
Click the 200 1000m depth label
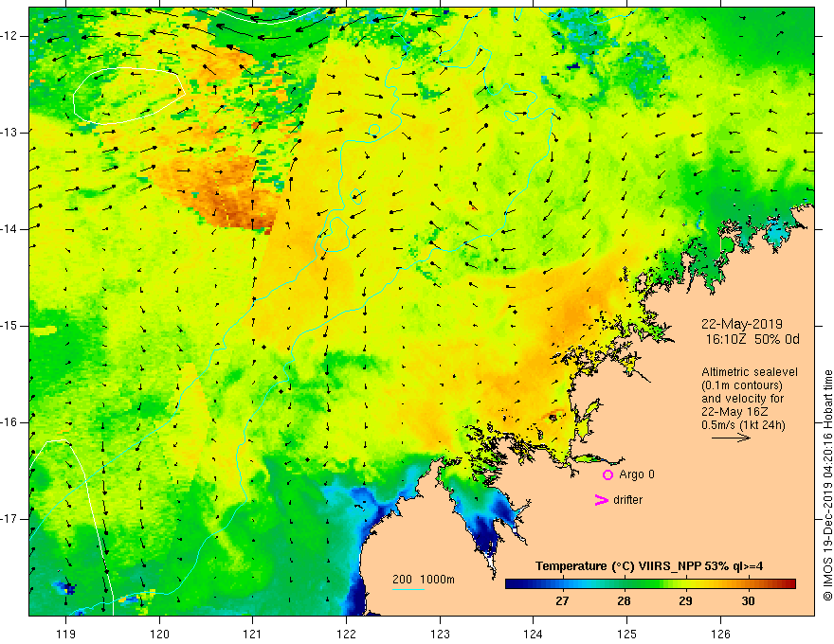tap(424, 580)
